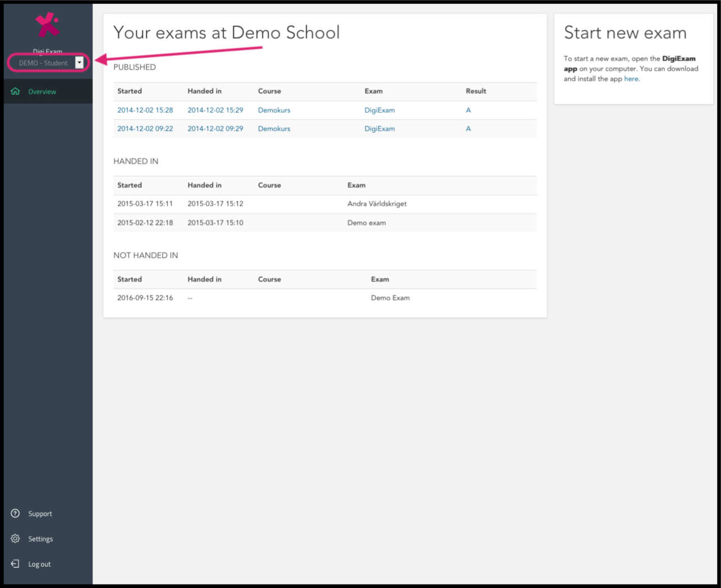Click the HANDED IN section heading
The width and height of the screenshot is (721, 588).
click(x=136, y=162)
